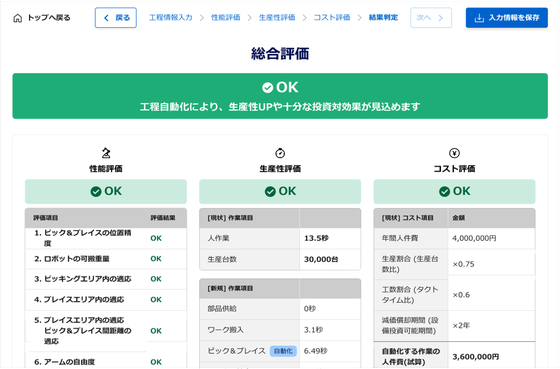This screenshot has height=369, width=560.
Task: Click the ×0.6 value
Action: [x=461, y=295]
